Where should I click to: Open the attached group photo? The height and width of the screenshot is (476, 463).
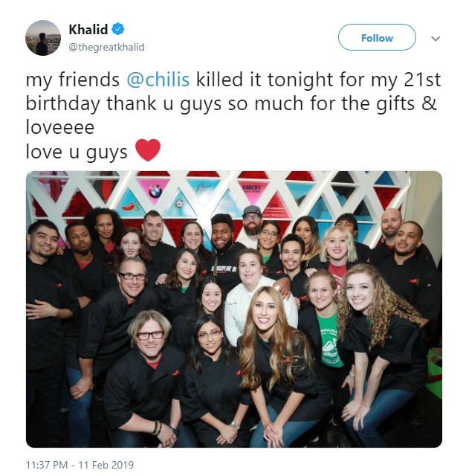pyautogui.click(x=234, y=309)
